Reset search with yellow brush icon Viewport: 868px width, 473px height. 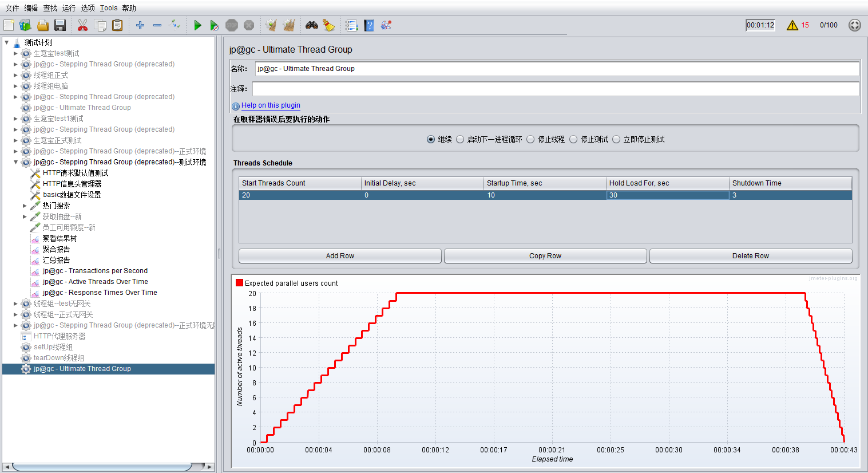(328, 25)
